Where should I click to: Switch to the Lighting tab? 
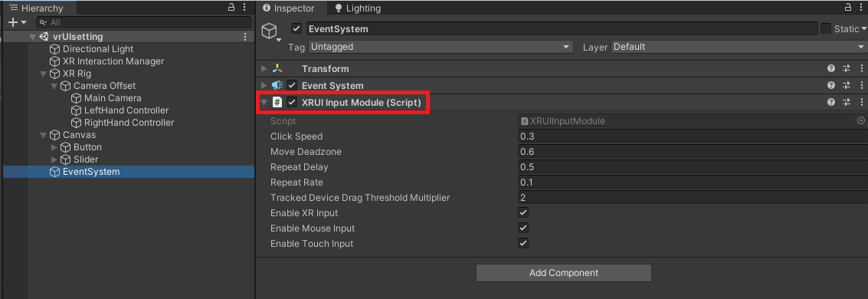tap(358, 8)
